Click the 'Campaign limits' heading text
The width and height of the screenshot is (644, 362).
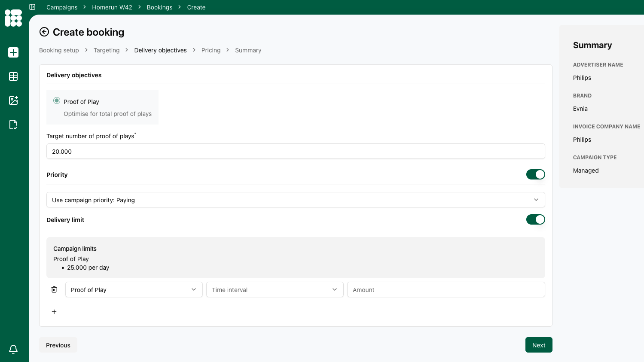(x=75, y=249)
